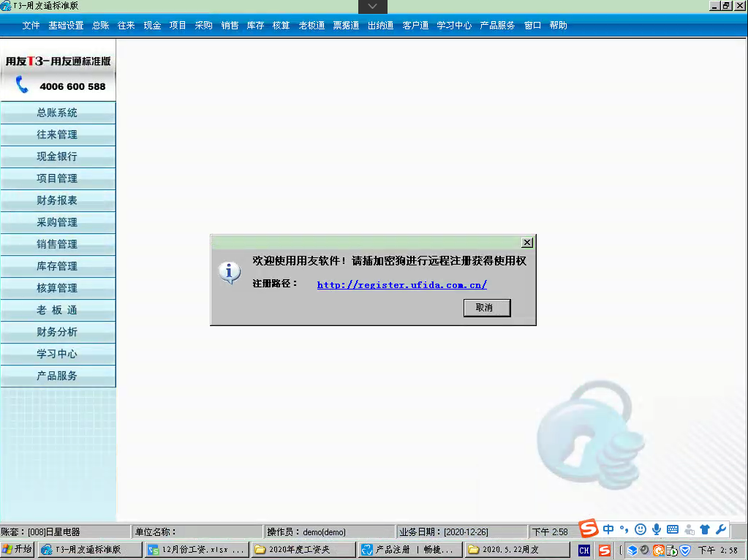The width and height of the screenshot is (748, 560).
Task: Click the server with green arrow tray icon
Action: [672, 550]
